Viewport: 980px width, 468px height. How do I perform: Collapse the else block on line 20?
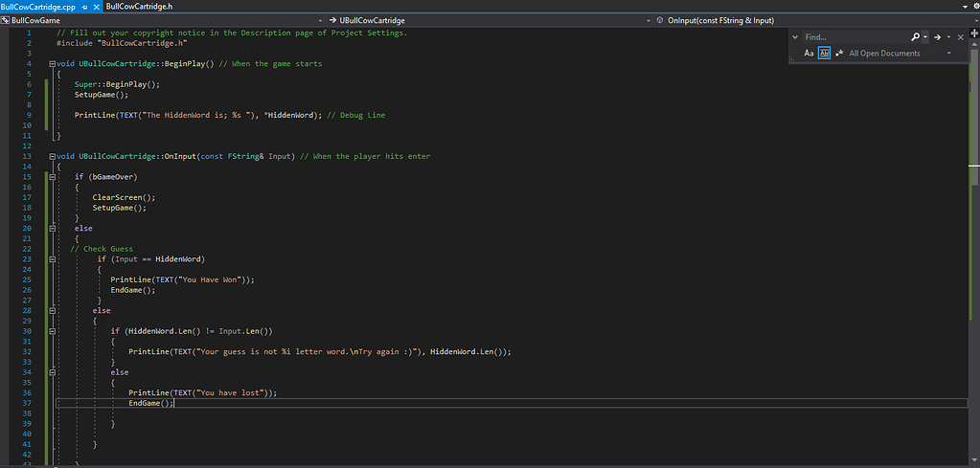click(x=51, y=229)
